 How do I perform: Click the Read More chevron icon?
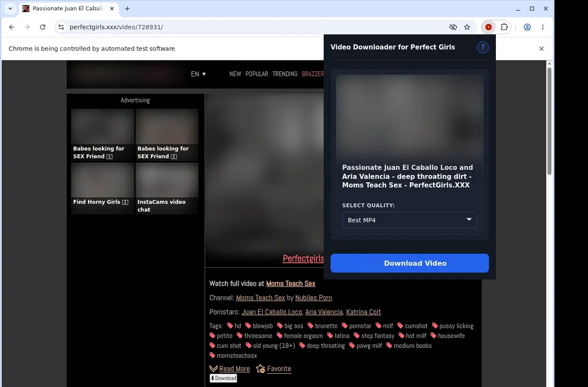(x=213, y=369)
